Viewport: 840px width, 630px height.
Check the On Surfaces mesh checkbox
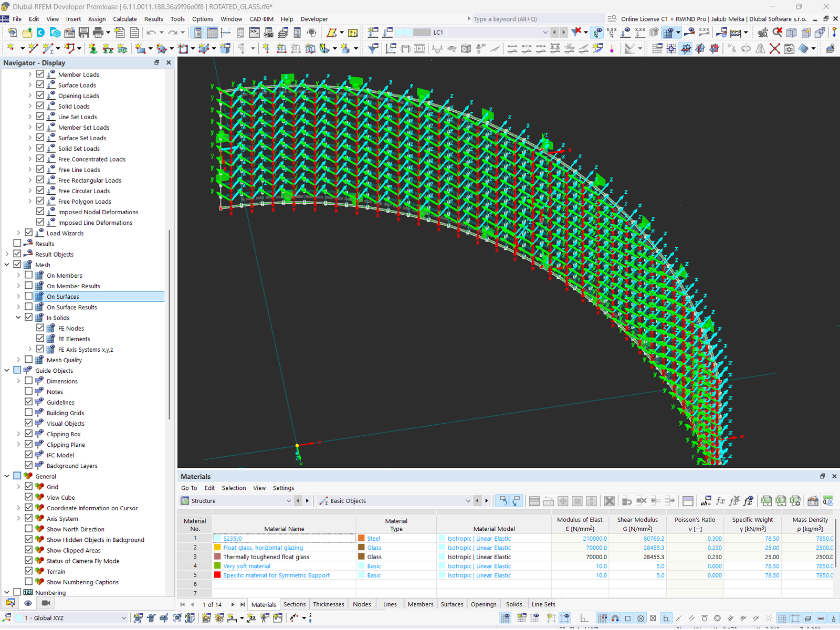(x=29, y=296)
